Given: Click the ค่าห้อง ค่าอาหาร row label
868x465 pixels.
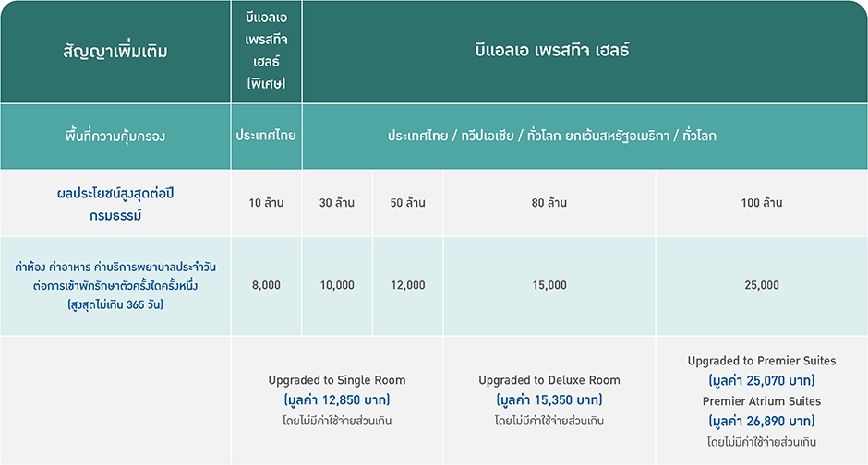Looking at the screenshot, I should pyautogui.click(x=115, y=285).
